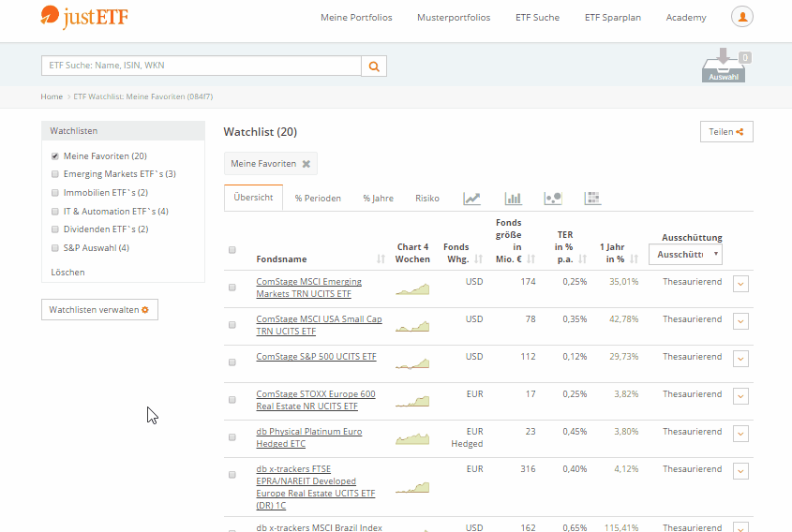792x532 pixels.
Task: Click Watchlisten verwalten button
Action: (99, 310)
